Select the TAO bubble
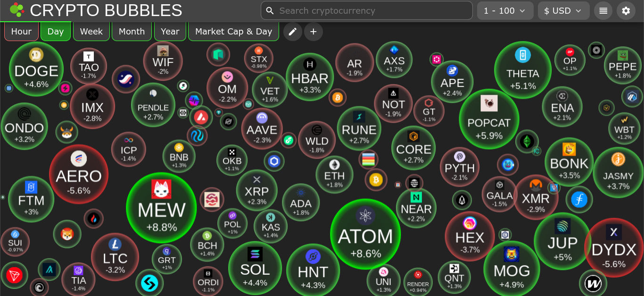This screenshot has width=644, height=296. [89, 66]
